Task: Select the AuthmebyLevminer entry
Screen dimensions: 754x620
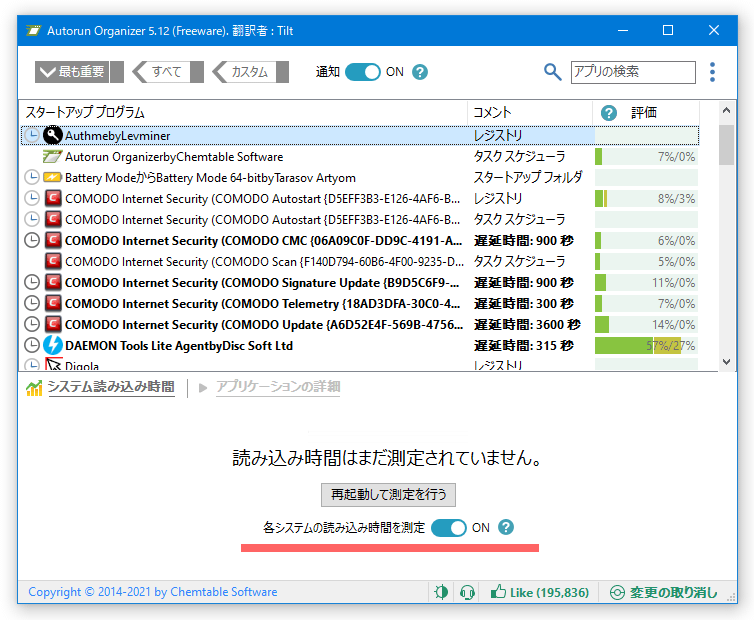Action: [360, 135]
